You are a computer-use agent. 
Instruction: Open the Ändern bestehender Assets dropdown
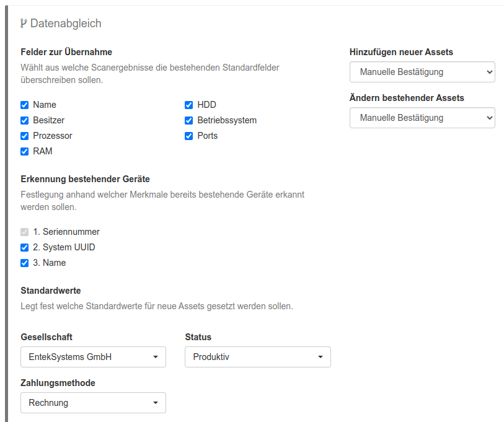[422, 118]
